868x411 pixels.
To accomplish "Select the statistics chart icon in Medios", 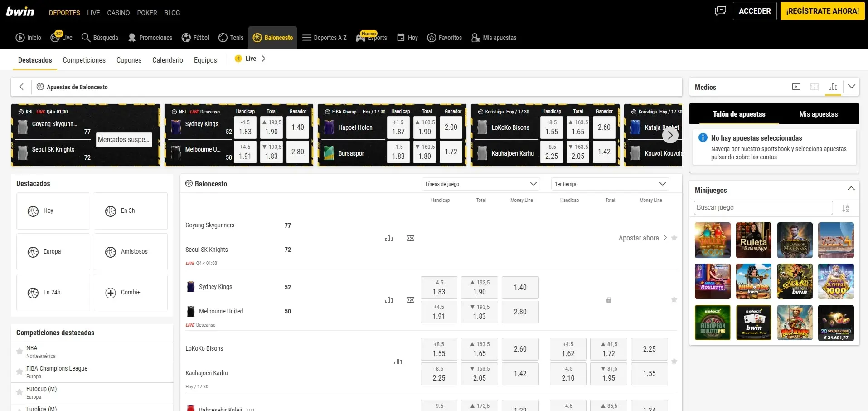I will (833, 87).
